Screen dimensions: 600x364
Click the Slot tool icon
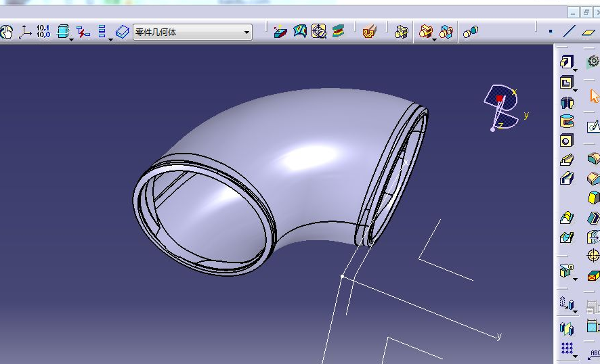tap(567, 179)
